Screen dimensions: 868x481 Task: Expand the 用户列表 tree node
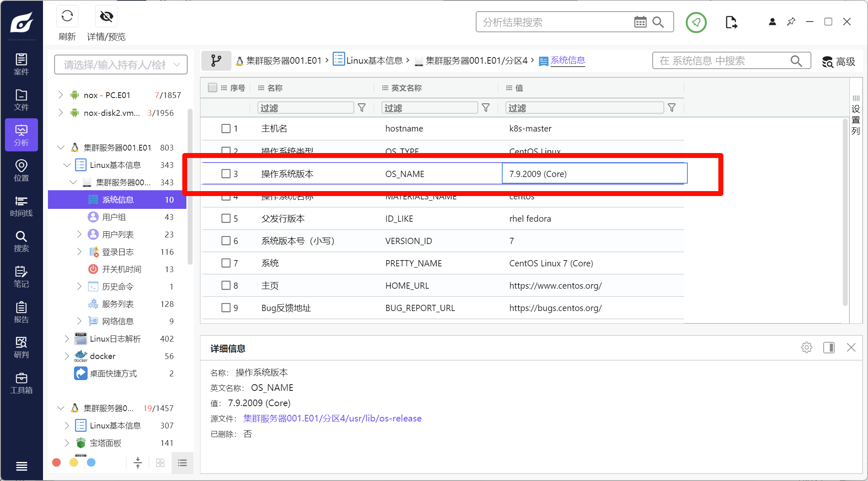coord(79,235)
